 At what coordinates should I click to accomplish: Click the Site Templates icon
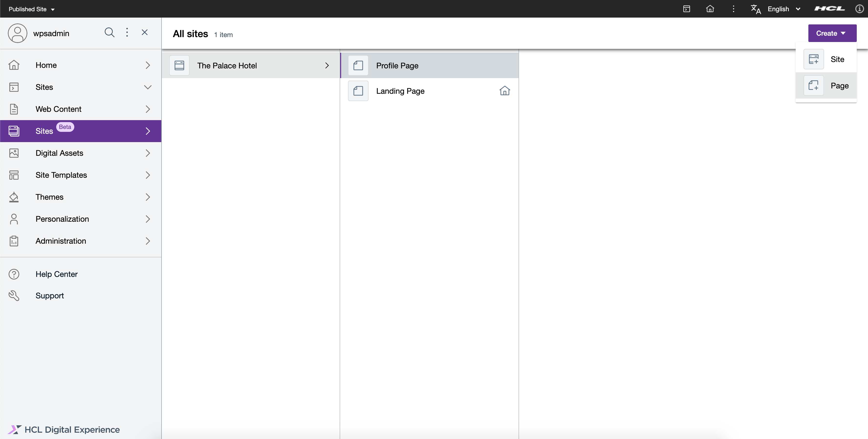14,175
